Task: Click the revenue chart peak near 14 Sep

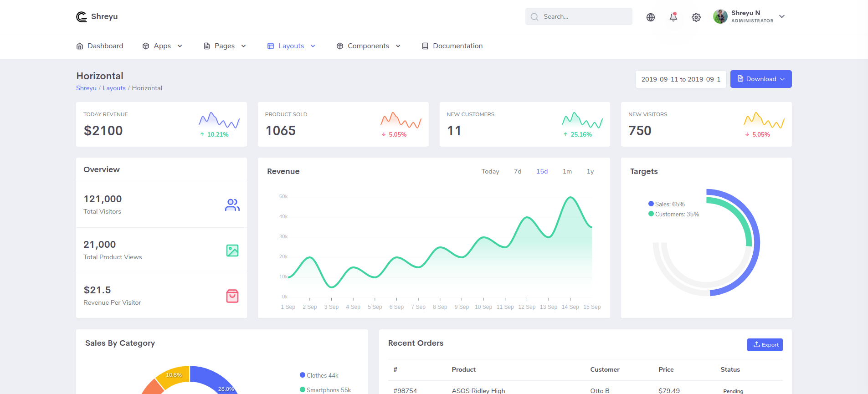Action: click(x=570, y=198)
